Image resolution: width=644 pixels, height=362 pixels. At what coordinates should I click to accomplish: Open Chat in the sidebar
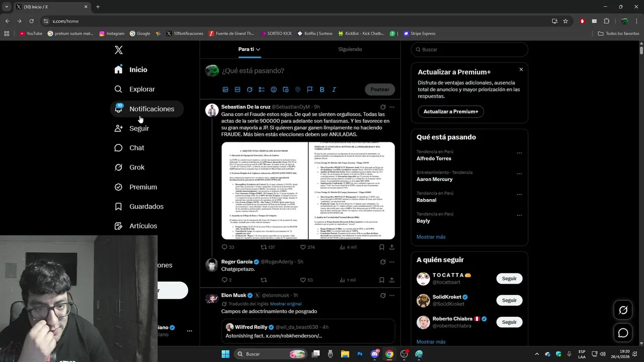pyautogui.click(x=130, y=148)
